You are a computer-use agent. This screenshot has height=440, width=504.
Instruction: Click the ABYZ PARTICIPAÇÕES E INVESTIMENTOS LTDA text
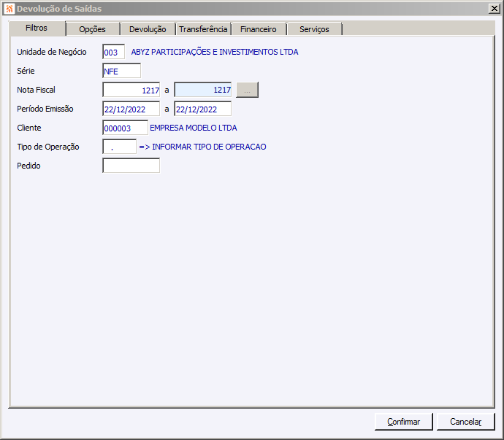click(215, 52)
